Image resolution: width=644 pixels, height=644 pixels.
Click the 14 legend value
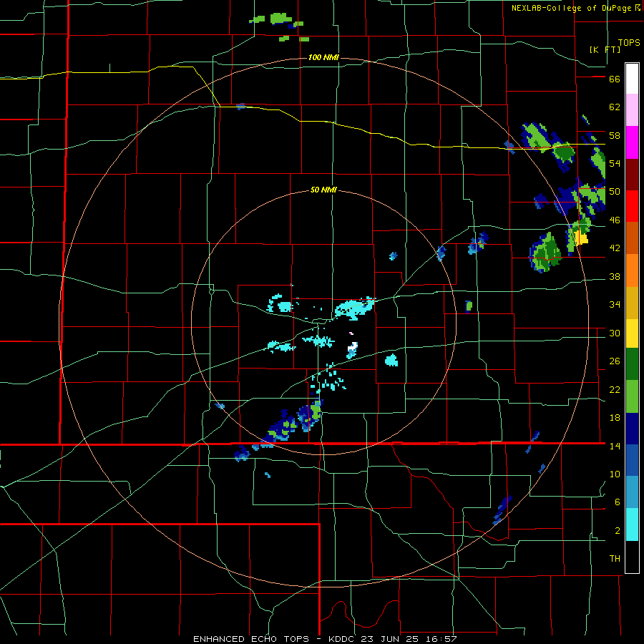coord(615,446)
